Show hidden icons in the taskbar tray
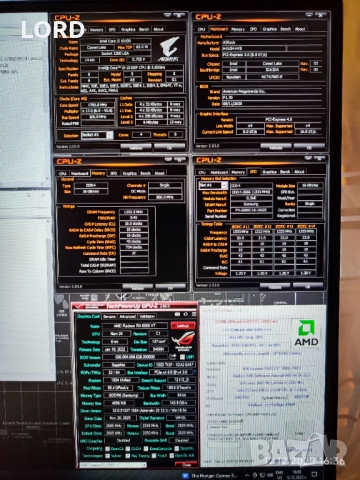The image size is (360, 480). point(247,475)
